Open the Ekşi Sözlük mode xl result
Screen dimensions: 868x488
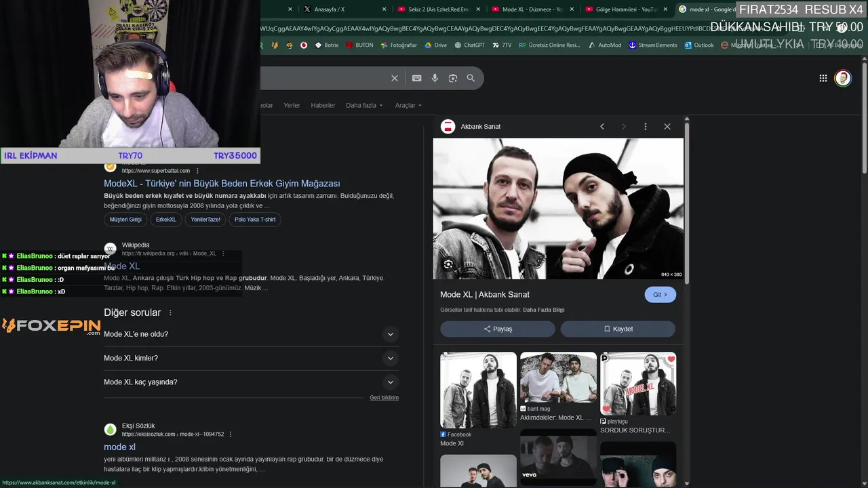tap(119, 447)
